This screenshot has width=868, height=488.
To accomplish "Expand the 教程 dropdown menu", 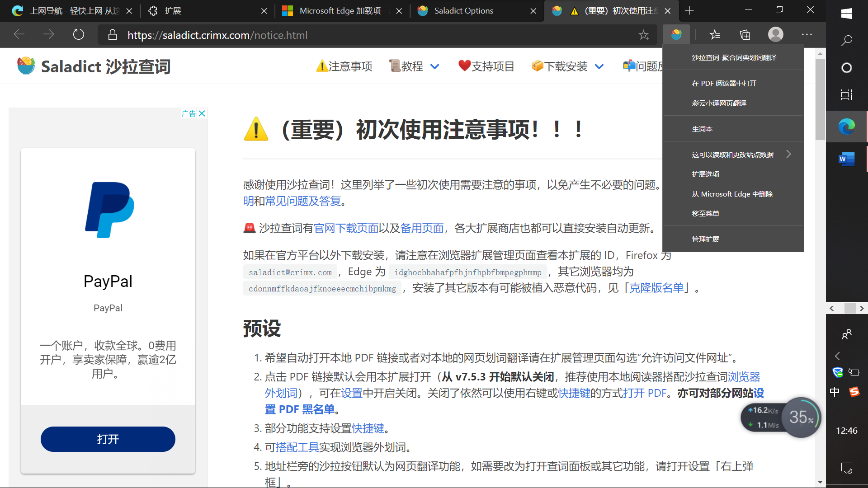I will pyautogui.click(x=434, y=67).
